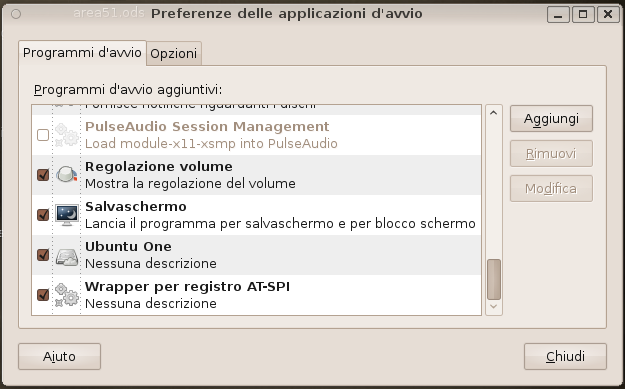
Task: Select the Programmi d'avvio tab
Action: pos(82,53)
